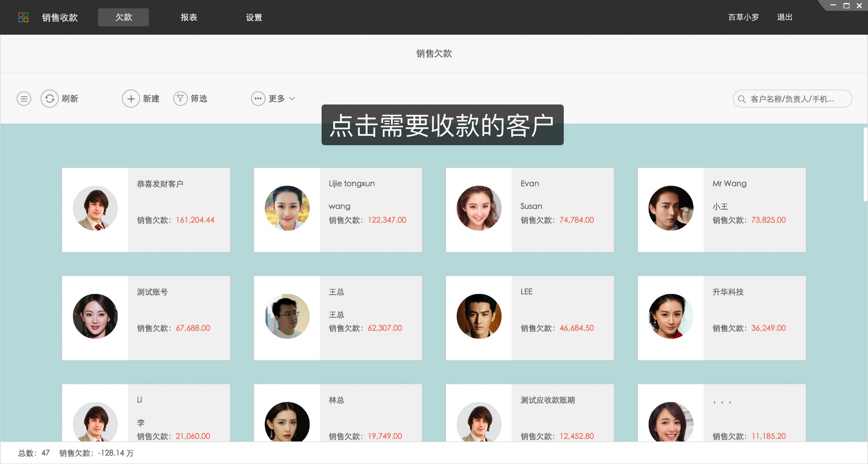Open the hamburger list icon
Screen dimensions: 868x464
(23, 98)
